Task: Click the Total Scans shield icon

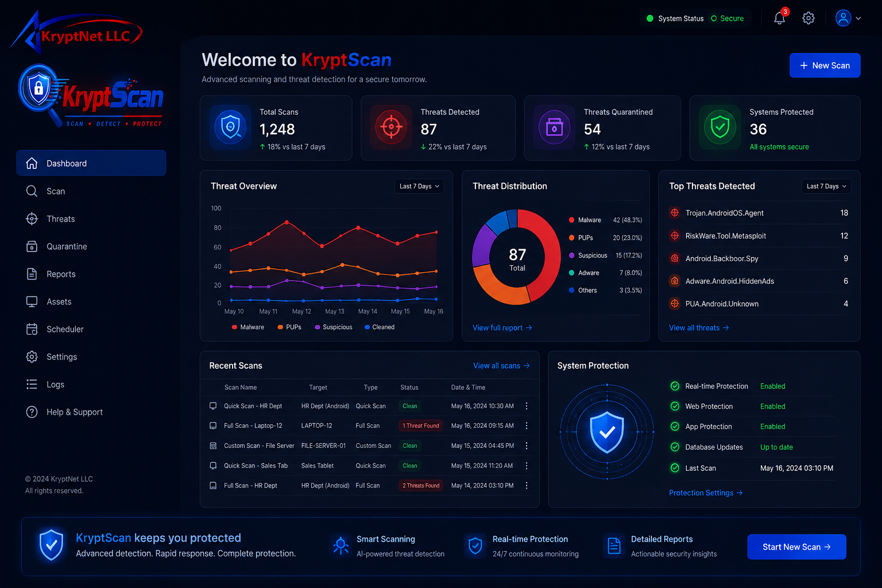Action: click(230, 126)
